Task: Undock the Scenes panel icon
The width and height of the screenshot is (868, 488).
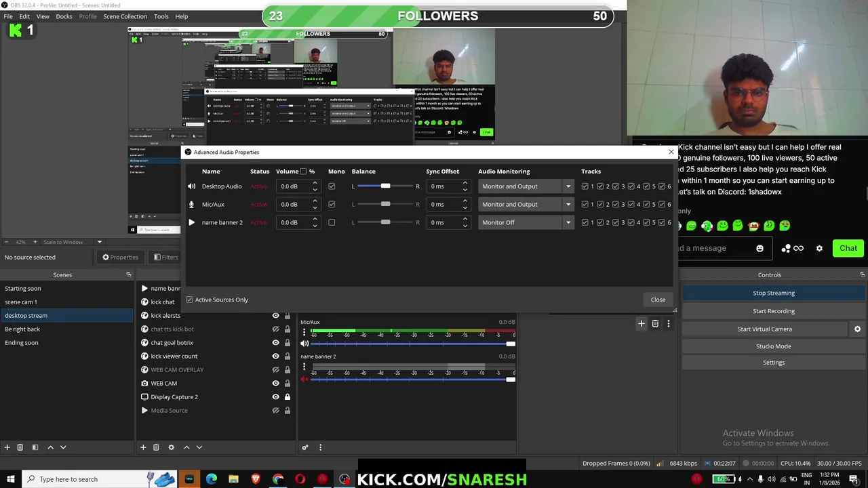Action: point(129,274)
